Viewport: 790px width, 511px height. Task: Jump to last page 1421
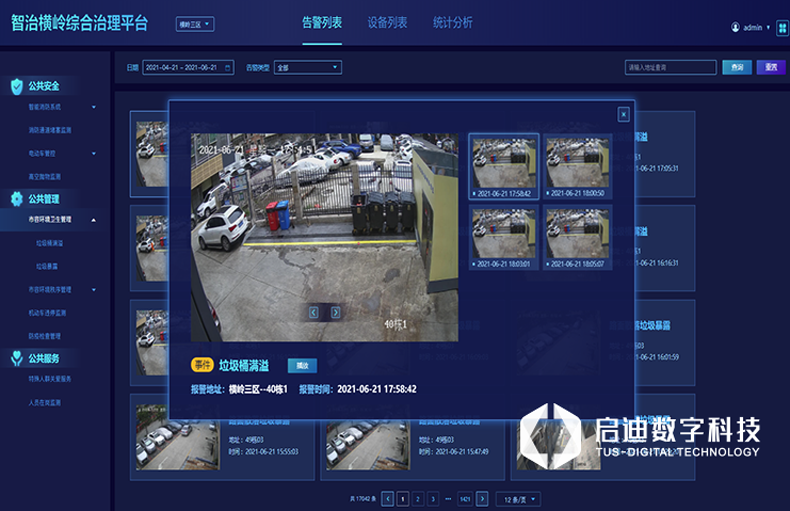[465, 499]
